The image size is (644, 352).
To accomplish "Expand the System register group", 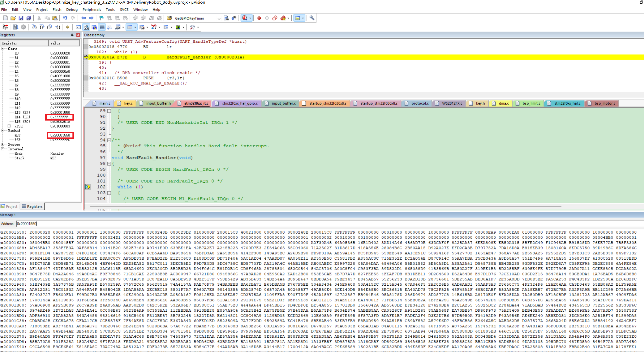I will coord(2,144).
